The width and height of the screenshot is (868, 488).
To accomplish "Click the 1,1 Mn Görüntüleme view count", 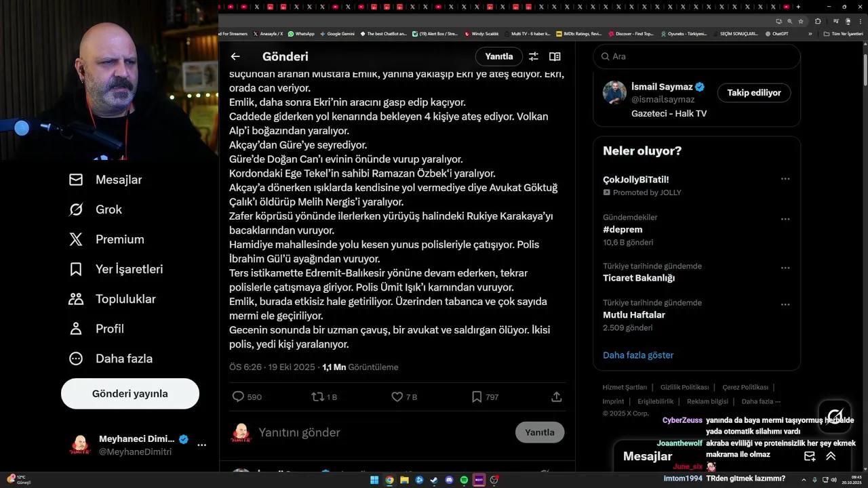I will click(x=360, y=367).
